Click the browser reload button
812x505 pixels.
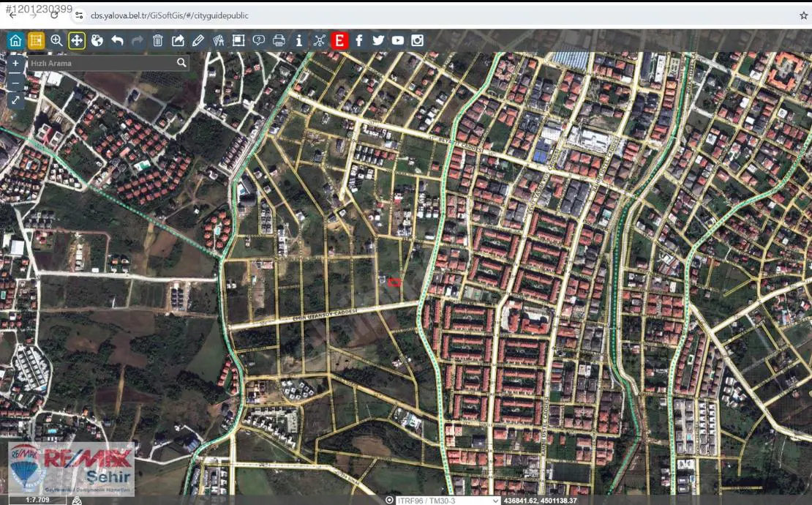pos(54,15)
